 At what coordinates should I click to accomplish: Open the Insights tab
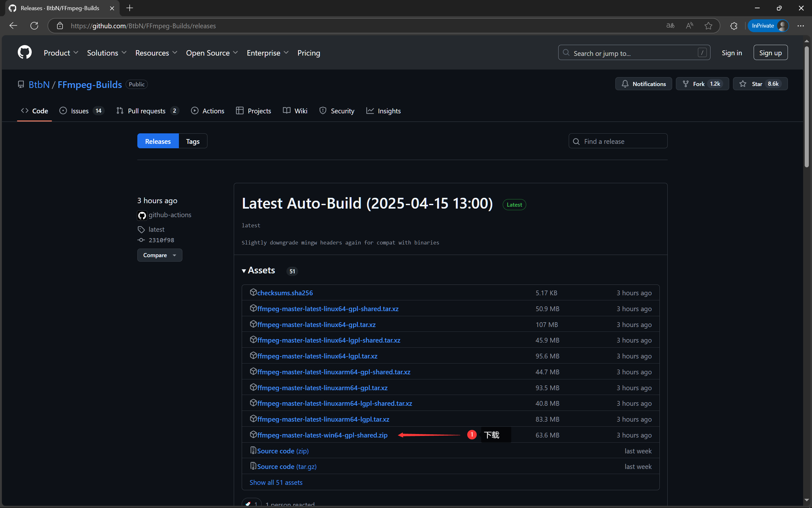click(x=383, y=110)
